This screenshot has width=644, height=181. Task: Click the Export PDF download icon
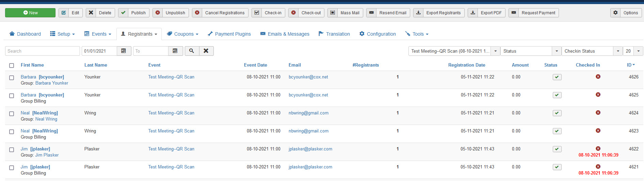[473, 13]
